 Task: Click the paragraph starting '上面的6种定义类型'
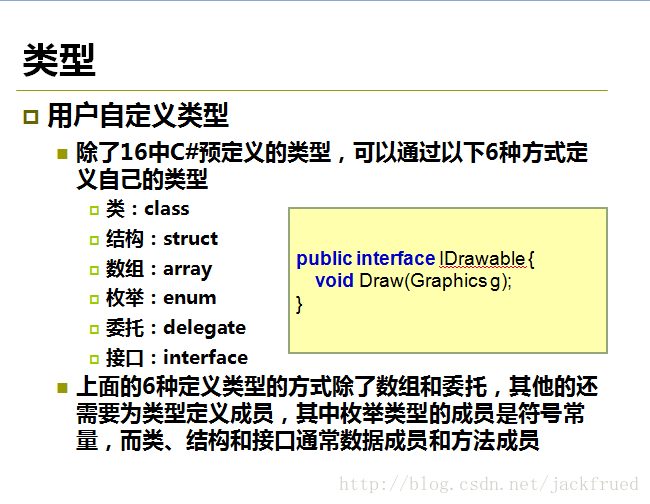point(337,413)
